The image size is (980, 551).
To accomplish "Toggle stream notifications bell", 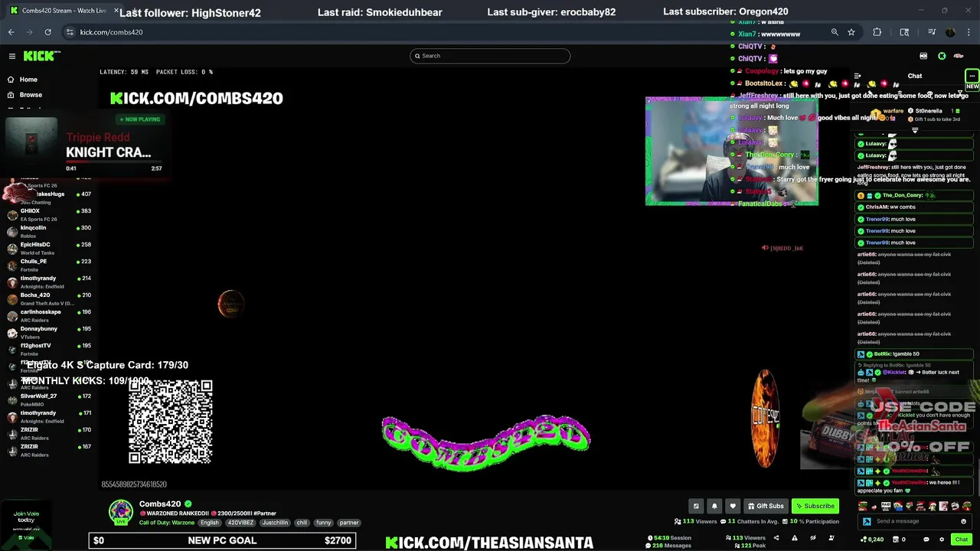I will point(714,506).
